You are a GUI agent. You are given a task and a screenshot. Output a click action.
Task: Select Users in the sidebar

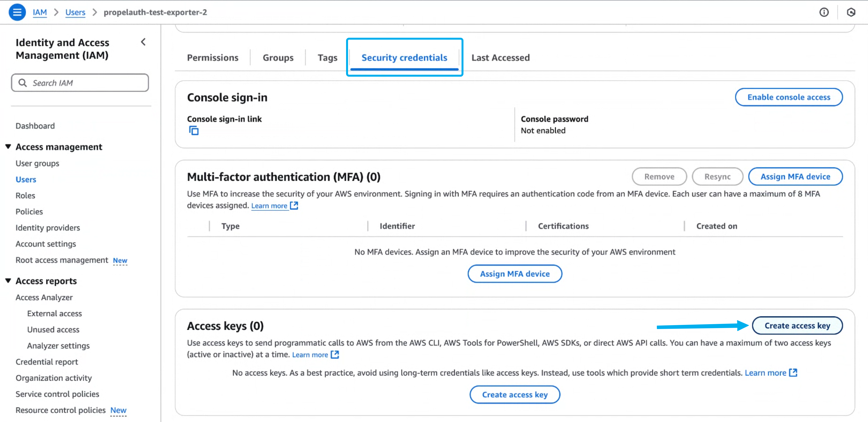click(26, 180)
